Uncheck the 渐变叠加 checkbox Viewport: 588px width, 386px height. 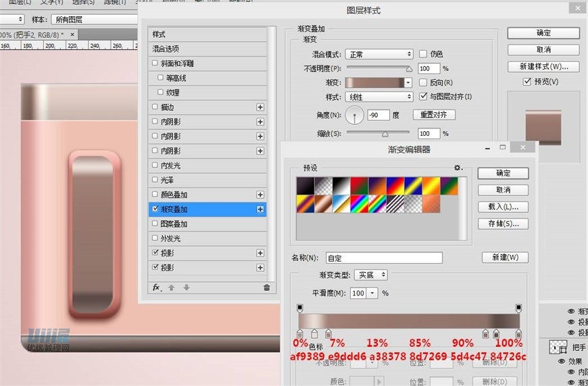click(x=155, y=209)
